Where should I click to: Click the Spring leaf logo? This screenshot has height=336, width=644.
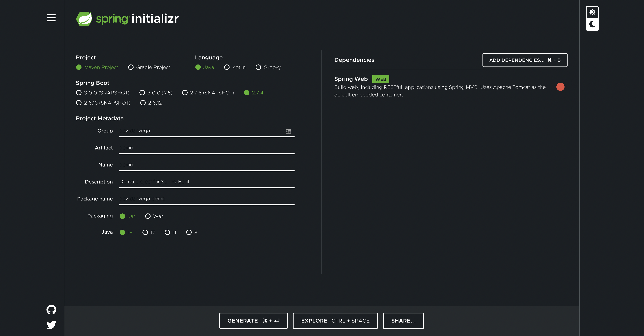[x=84, y=19]
